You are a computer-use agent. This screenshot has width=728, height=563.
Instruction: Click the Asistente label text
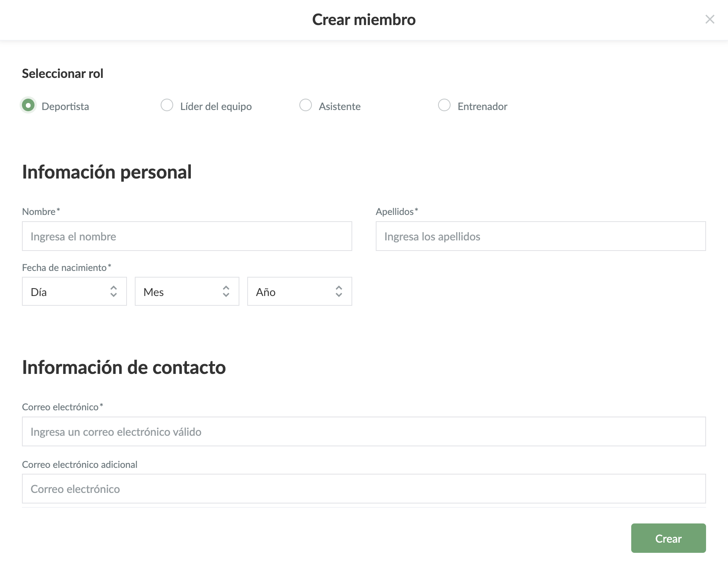[x=340, y=106]
